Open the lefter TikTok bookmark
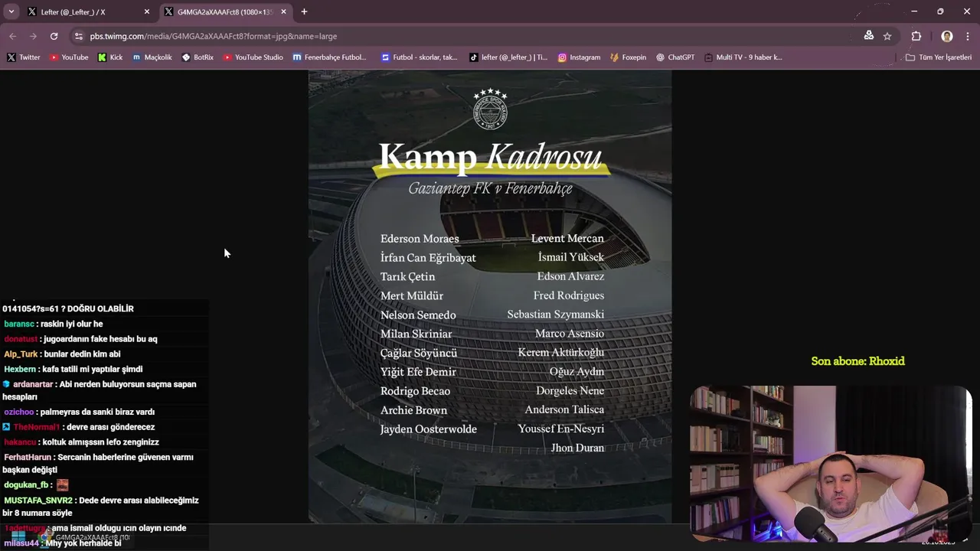The height and width of the screenshot is (551, 980). click(508, 57)
